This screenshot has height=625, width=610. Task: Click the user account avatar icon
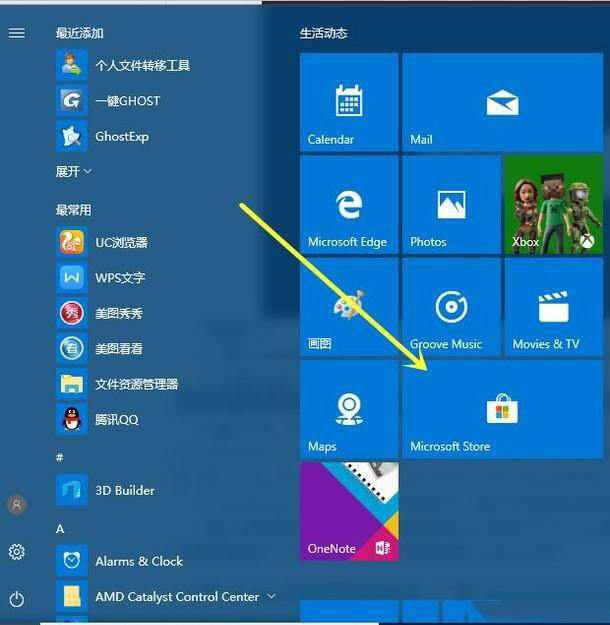pyautogui.click(x=17, y=505)
